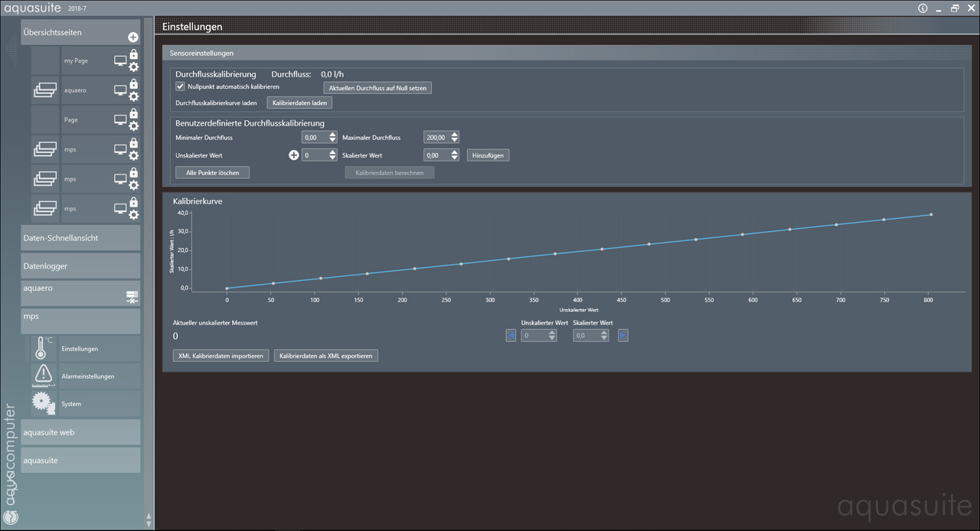Click the Kalibrierkurve chart title
Image resolution: width=980 pixels, height=531 pixels.
click(198, 201)
